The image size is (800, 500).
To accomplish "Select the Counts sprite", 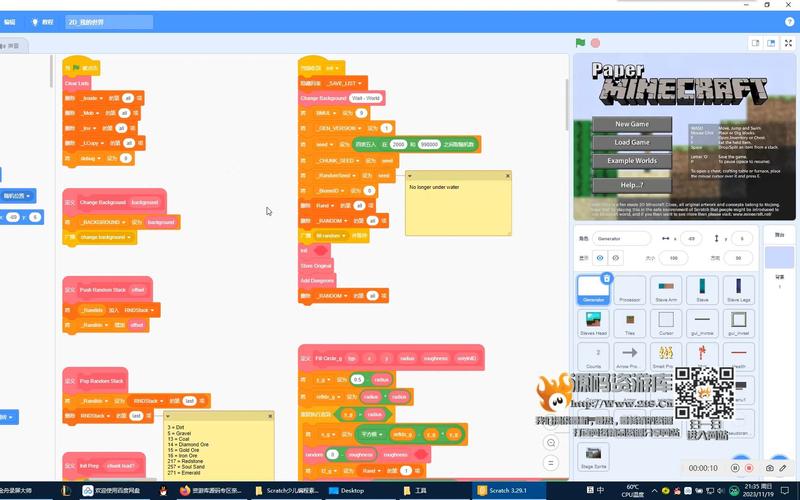I will point(593,357).
